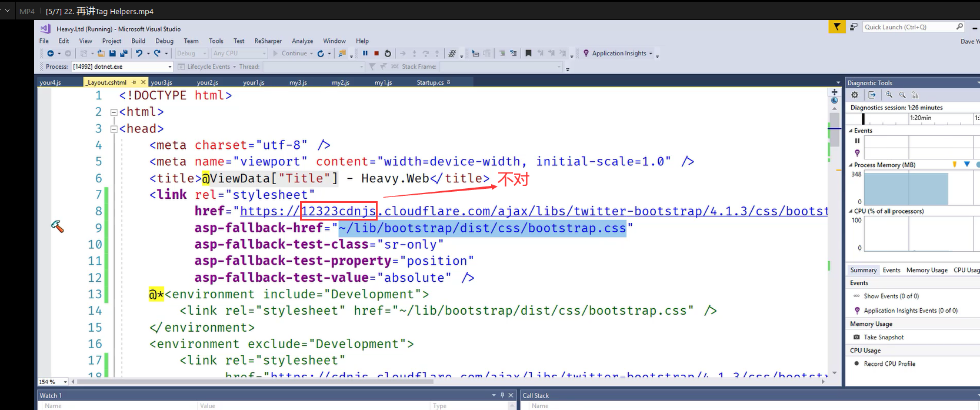Open the Memory Usage tab in diagnostics

tap(926, 270)
